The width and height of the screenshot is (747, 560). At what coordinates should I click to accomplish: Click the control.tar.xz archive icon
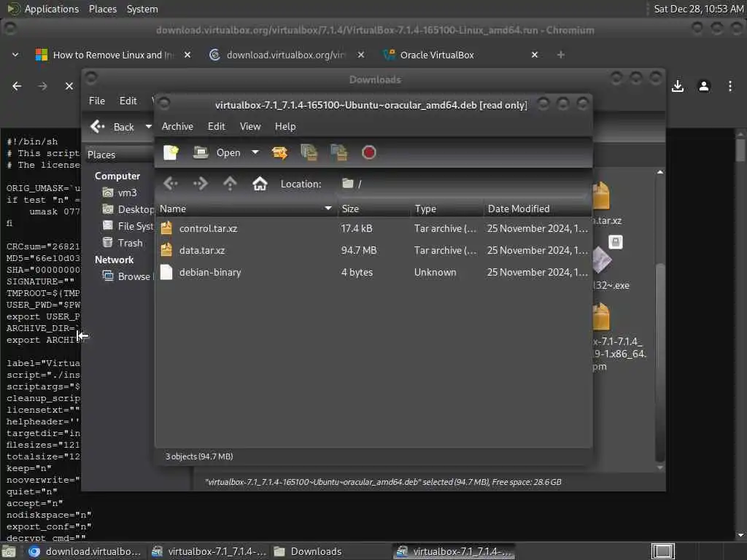coord(166,228)
